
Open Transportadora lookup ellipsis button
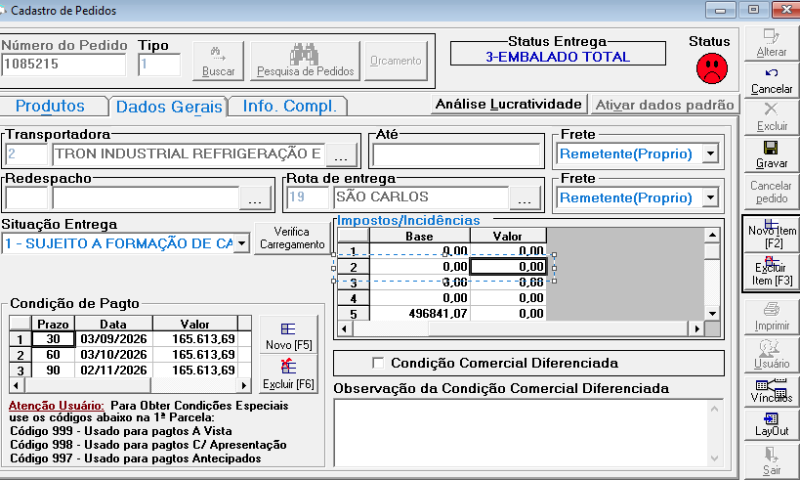coord(341,154)
